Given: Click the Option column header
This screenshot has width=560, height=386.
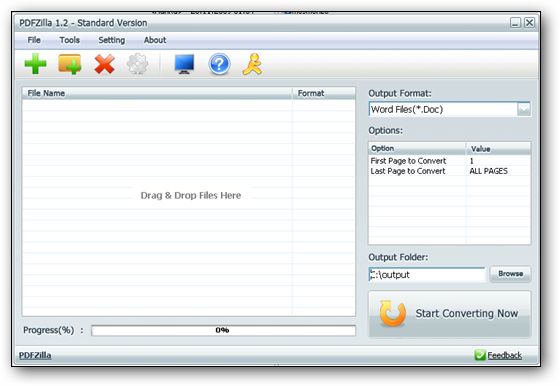Looking at the screenshot, I should [x=417, y=148].
